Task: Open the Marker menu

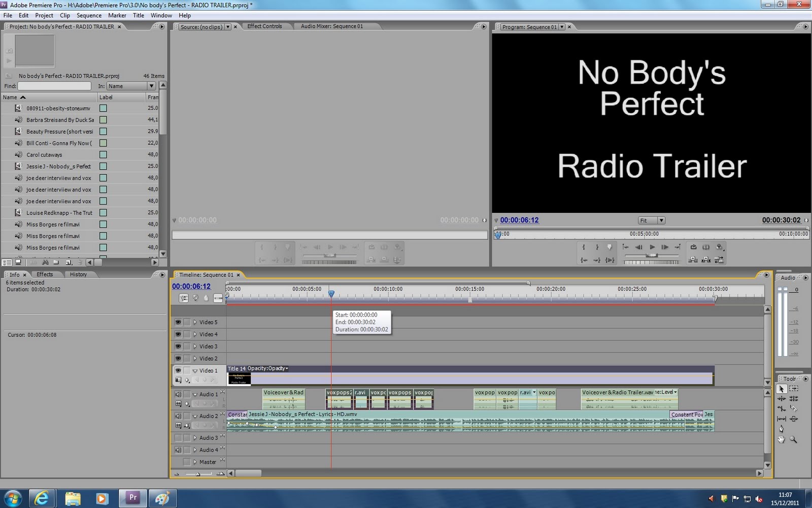Action: 117,15
